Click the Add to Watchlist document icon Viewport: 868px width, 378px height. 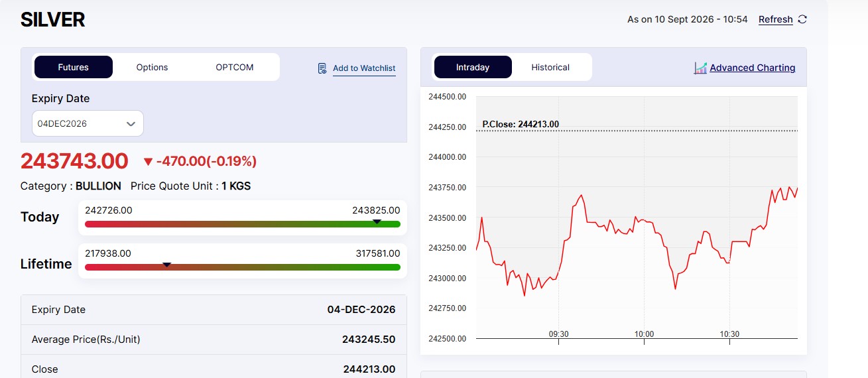[x=322, y=68]
